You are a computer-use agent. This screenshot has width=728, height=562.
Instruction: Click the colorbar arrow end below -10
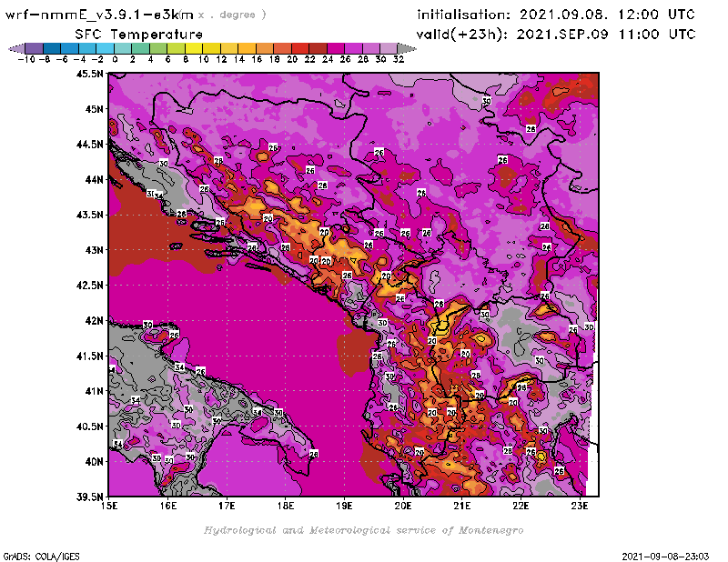(16, 48)
